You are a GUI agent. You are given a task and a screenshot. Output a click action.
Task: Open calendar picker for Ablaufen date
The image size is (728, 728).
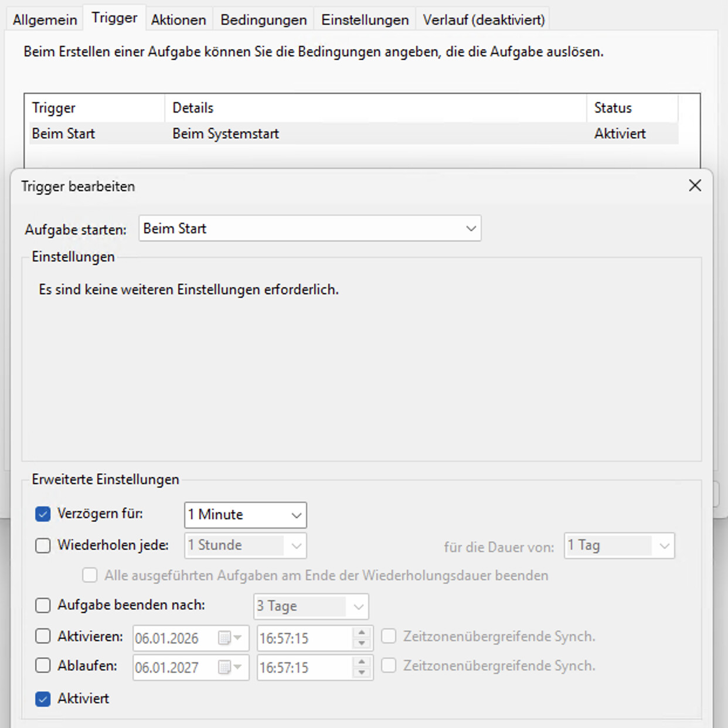[x=230, y=667]
